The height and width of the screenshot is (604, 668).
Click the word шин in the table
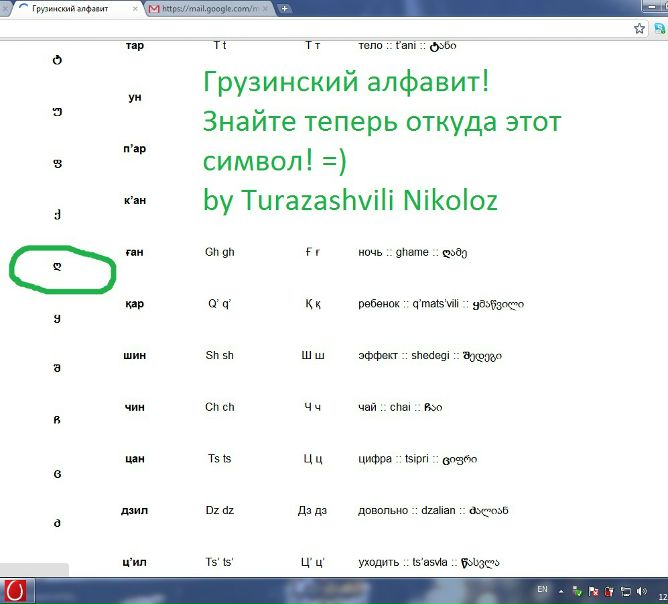point(136,355)
